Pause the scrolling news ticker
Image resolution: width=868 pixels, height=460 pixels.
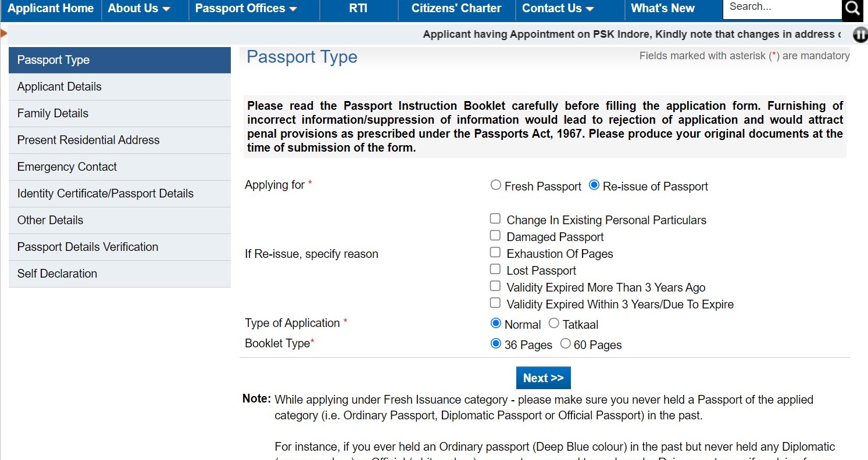click(x=860, y=35)
